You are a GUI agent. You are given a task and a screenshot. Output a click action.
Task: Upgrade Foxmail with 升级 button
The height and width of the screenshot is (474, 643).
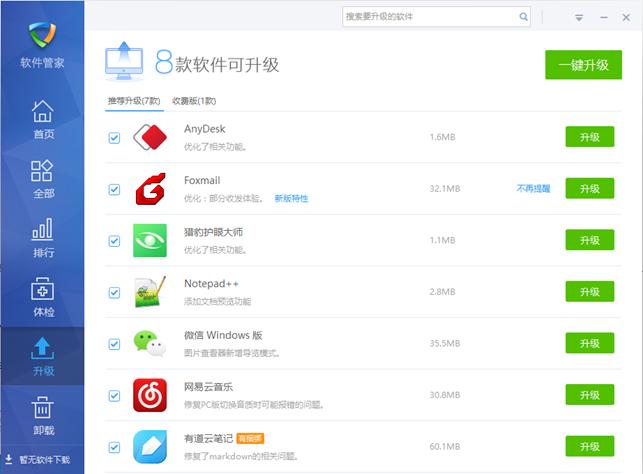click(590, 189)
